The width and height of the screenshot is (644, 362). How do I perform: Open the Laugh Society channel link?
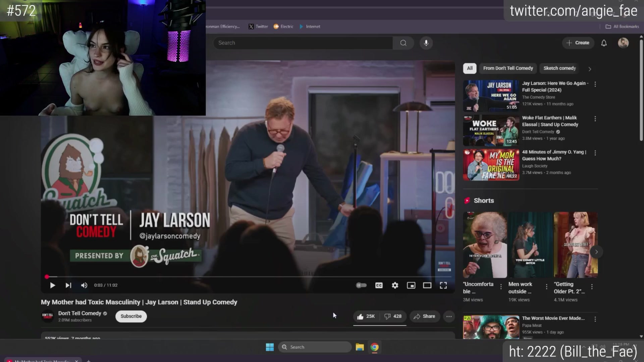click(535, 166)
